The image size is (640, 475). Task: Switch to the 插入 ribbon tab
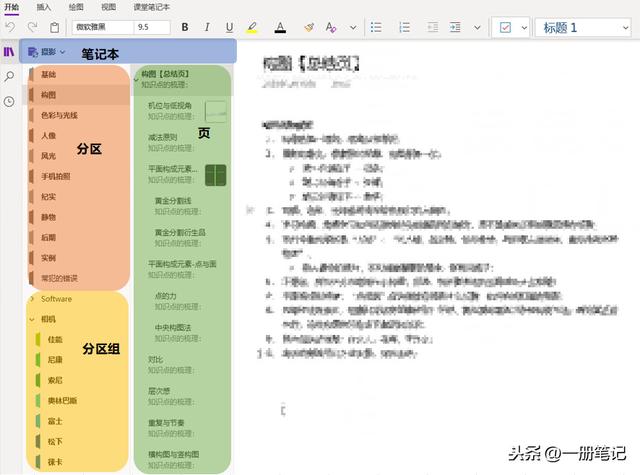(44, 7)
